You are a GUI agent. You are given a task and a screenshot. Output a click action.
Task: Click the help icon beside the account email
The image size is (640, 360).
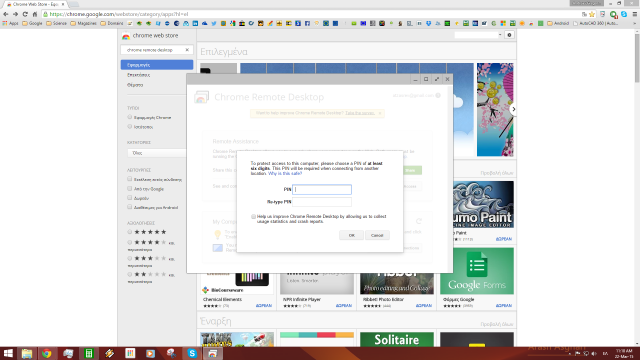click(x=438, y=96)
